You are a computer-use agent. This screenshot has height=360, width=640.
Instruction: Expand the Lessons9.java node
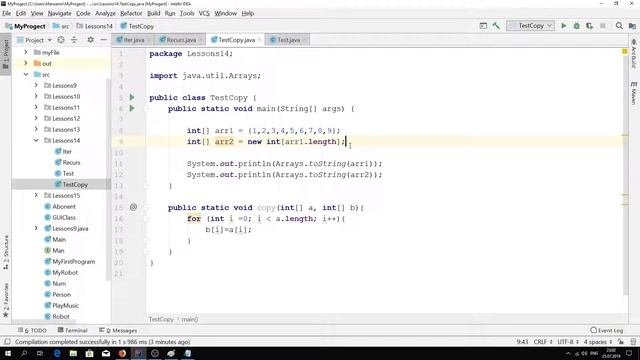(x=36, y=229)
